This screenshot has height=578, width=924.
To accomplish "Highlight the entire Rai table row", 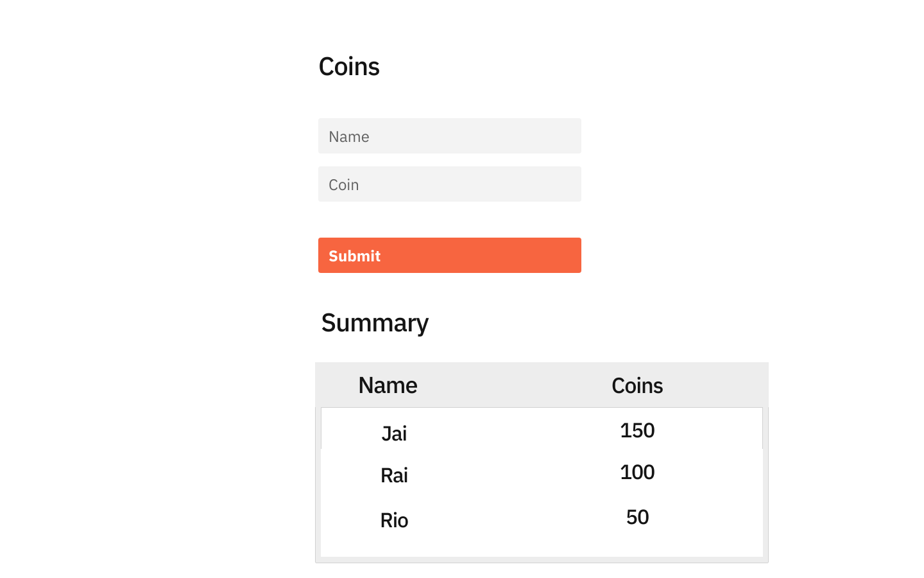I will (513, 474).
